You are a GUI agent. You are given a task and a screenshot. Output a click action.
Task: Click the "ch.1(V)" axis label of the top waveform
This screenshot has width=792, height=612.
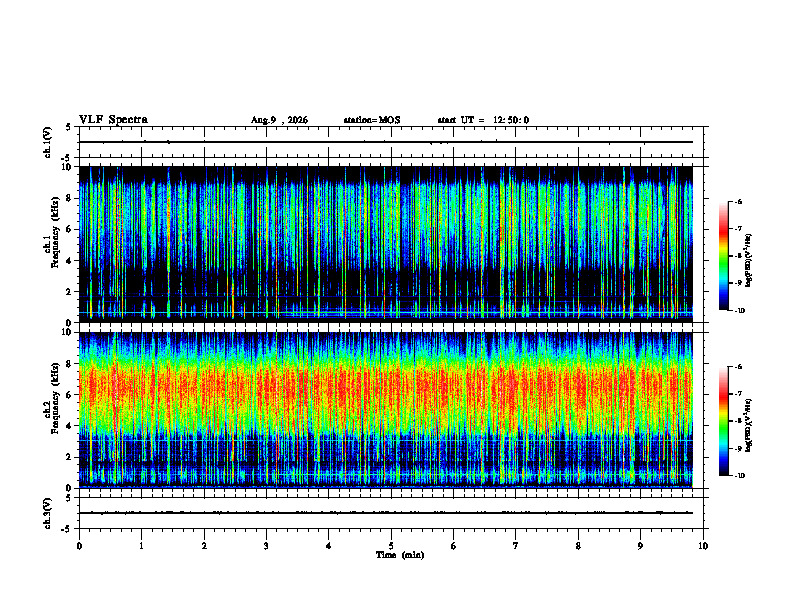click(48, 142)
